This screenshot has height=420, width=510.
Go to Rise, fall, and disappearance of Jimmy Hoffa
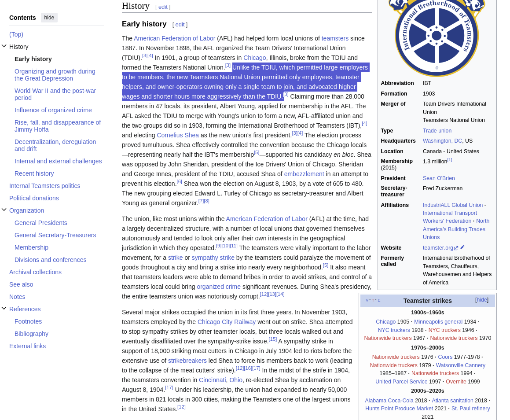58,126
